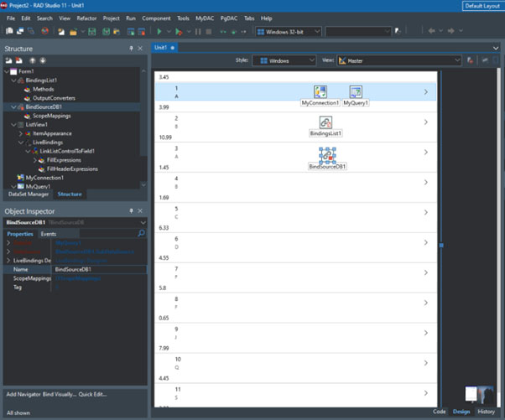Click the chevron on list row 5

coord(426,212)
